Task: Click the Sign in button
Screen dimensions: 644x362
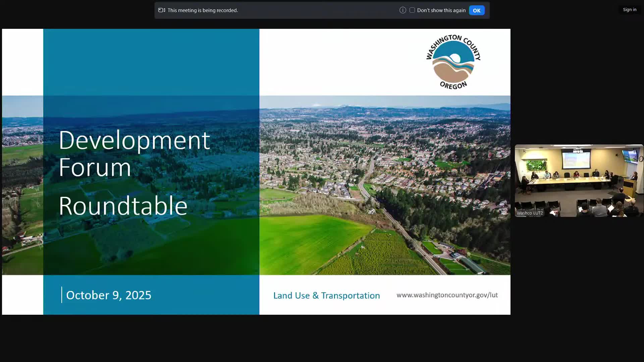Action: pyautogui.click(x=629, y=9)
